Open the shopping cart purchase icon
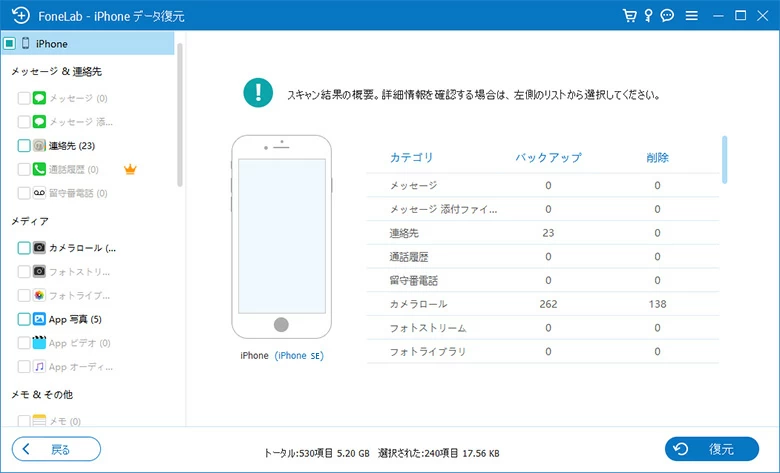780x473 pixels. click(x=629, y=16)
